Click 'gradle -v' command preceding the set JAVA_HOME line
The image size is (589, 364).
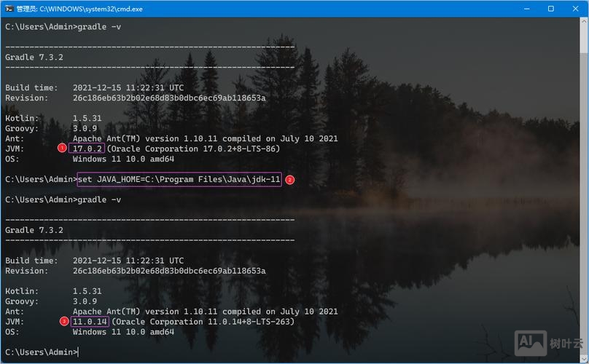click(99, 27)
